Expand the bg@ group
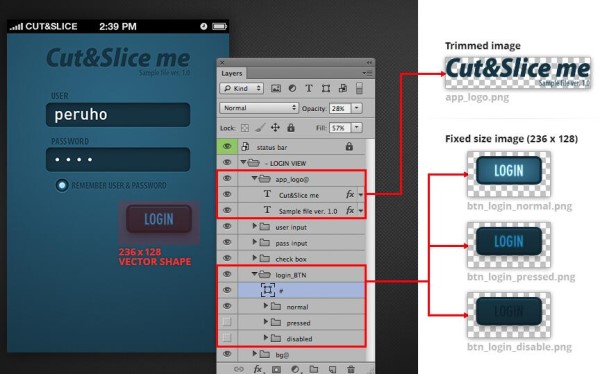Viewport: 600px width, 374px height. [x=254, y=354]
